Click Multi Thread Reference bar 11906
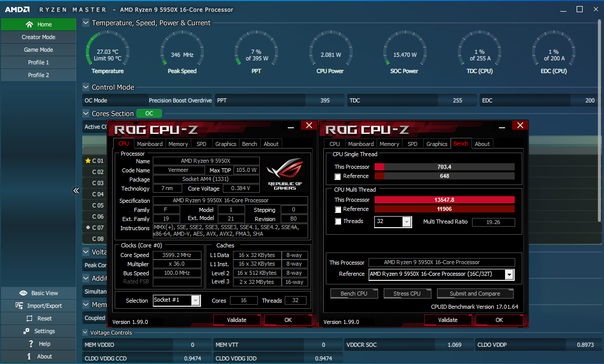Image resolution: width=604 pixels, height=364 pixels. coord(445,209)
